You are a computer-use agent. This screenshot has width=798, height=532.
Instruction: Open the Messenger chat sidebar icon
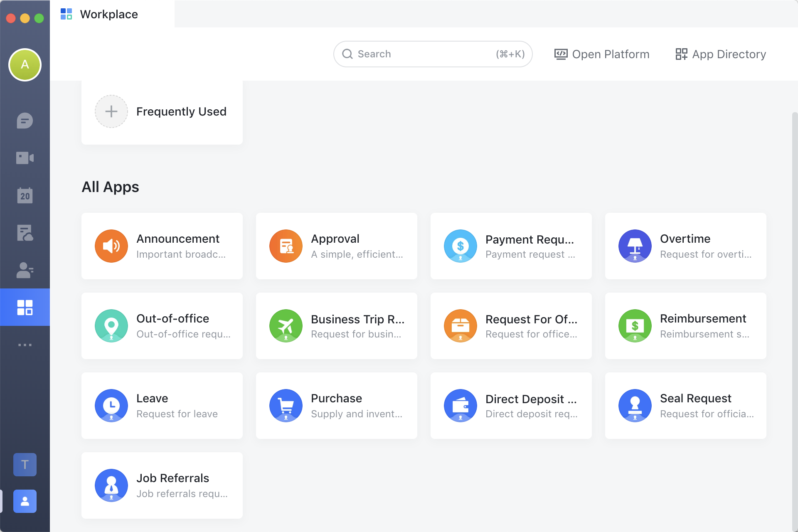pyautogui.click(x=25, y=121)
